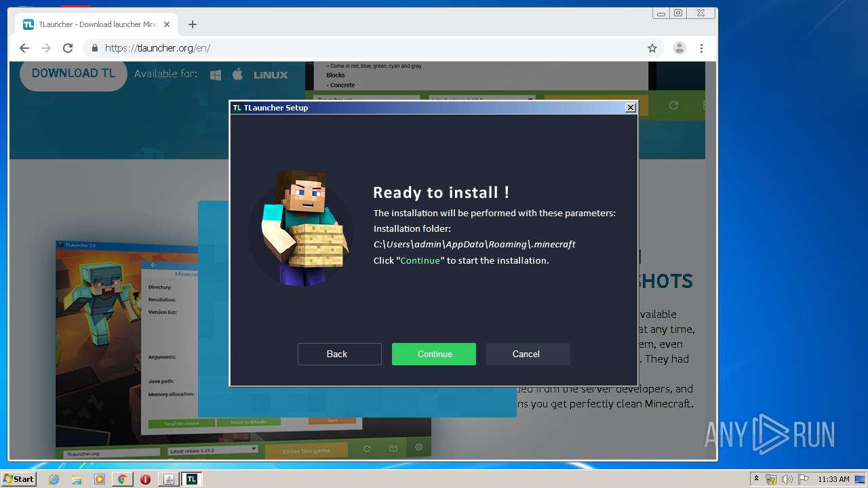
Task: Switch to the Java taskbar item
Action: pyautogui.click(x=170, y=479)
